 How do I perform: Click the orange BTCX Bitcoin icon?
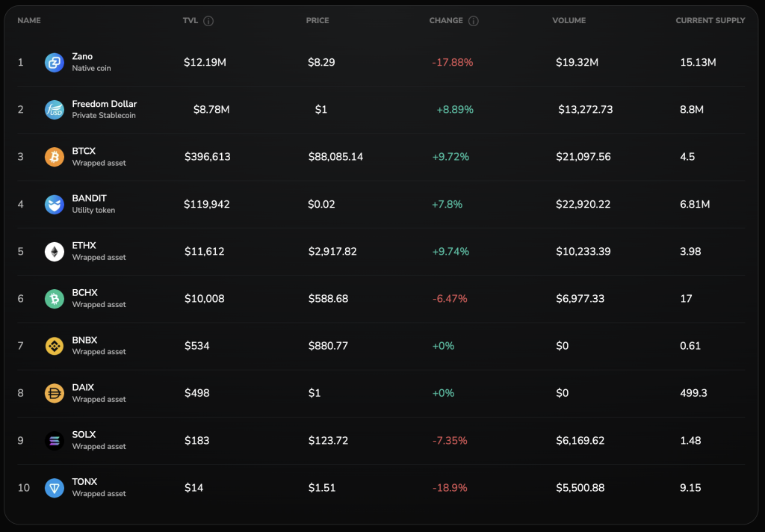(55, 157)
